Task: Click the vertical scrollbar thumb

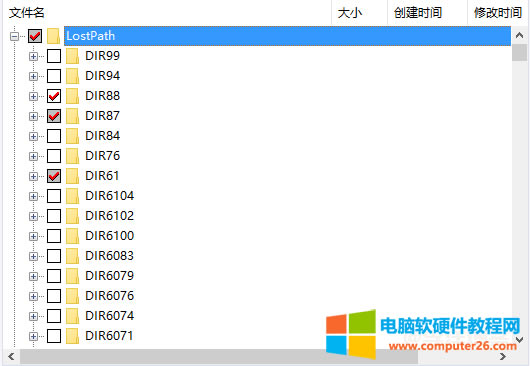Action: click(x=520, y=52)
